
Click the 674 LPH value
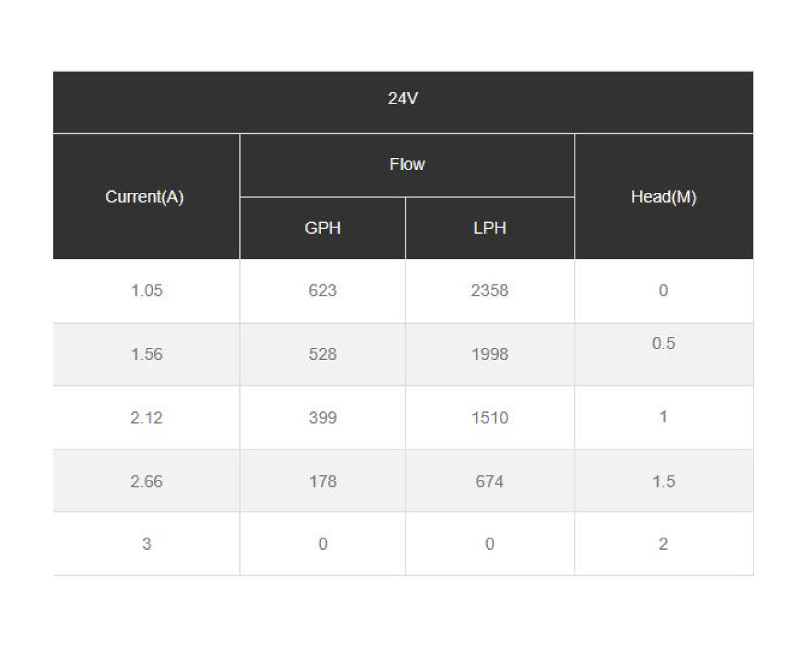(490, 481)
